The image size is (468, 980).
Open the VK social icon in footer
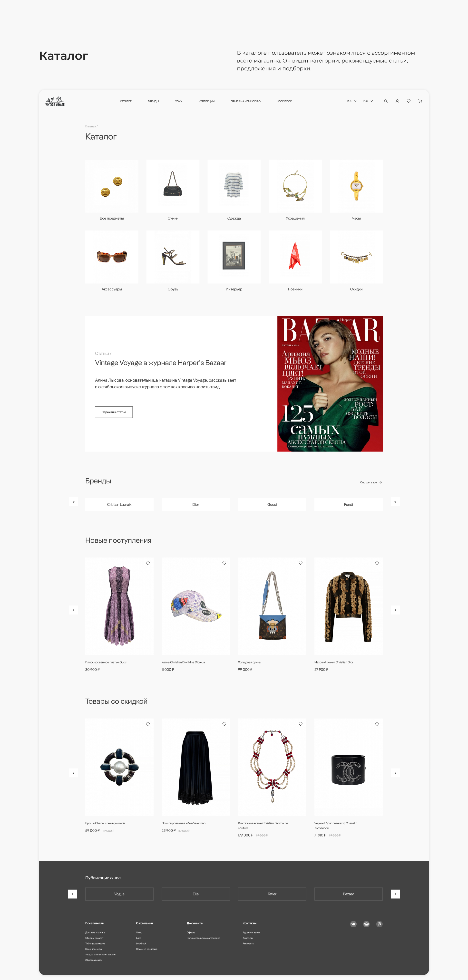point(353,924)
